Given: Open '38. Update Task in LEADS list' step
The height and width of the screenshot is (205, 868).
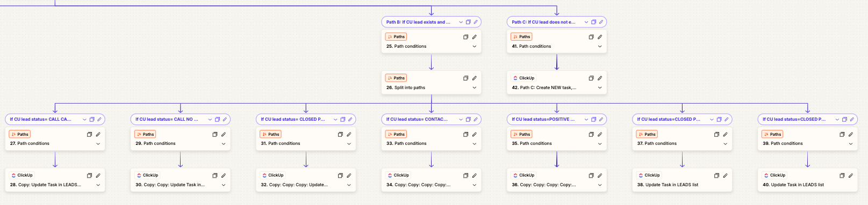Looking at the screenshot, I should coord(668,185).
